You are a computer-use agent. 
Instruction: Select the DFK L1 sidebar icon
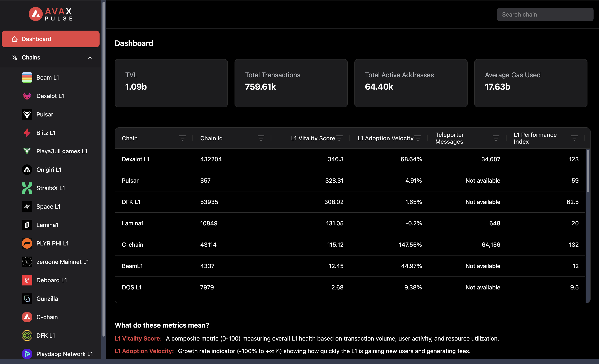[27, 336]
